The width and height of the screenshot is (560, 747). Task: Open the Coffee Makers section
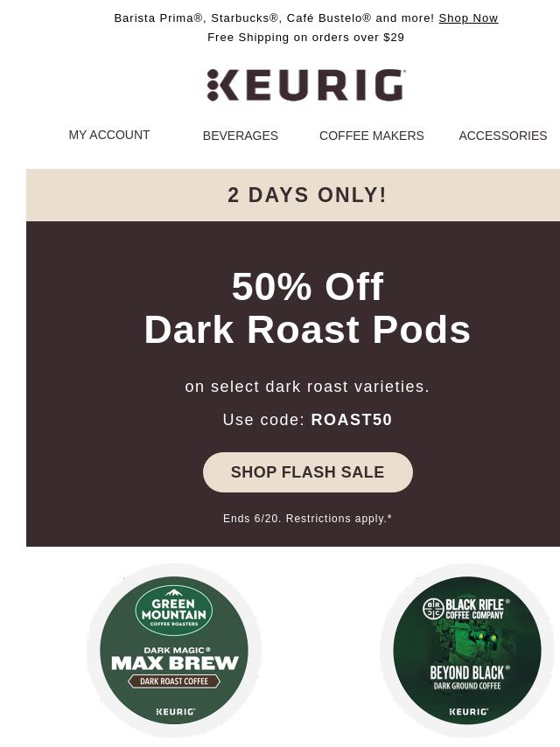point(371,136)
